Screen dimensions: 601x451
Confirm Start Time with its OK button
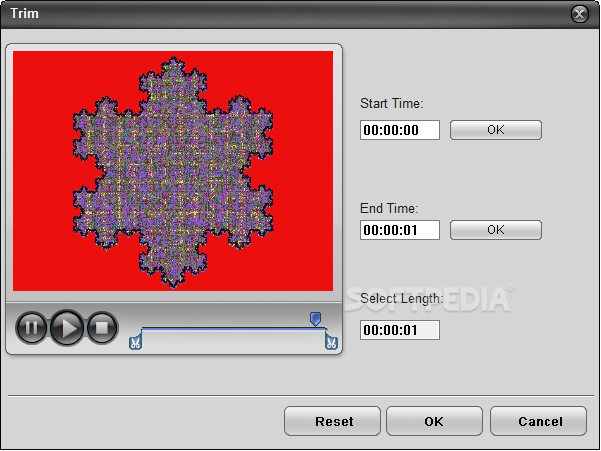496,130
